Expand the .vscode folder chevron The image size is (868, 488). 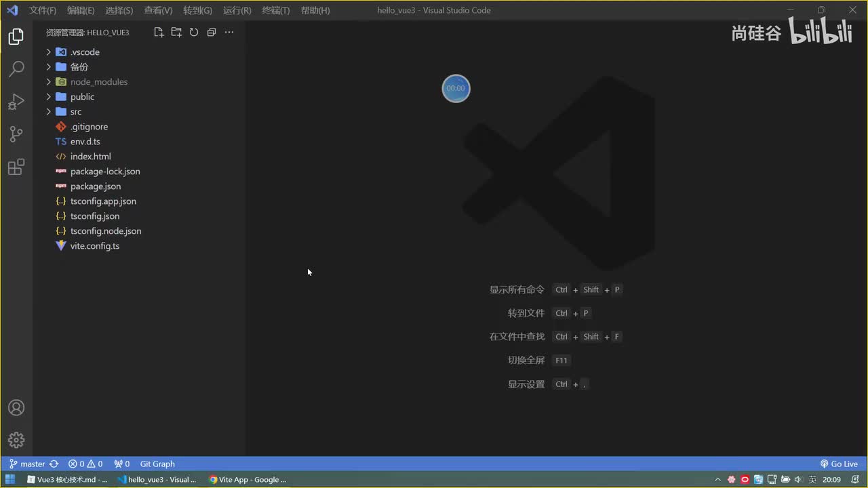point(49,52)
